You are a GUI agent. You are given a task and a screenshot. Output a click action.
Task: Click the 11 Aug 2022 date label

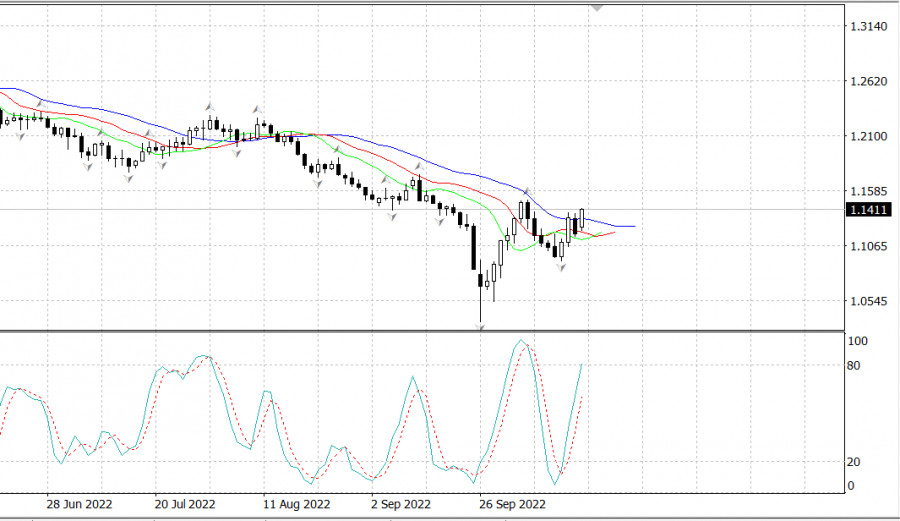[296, 505]
